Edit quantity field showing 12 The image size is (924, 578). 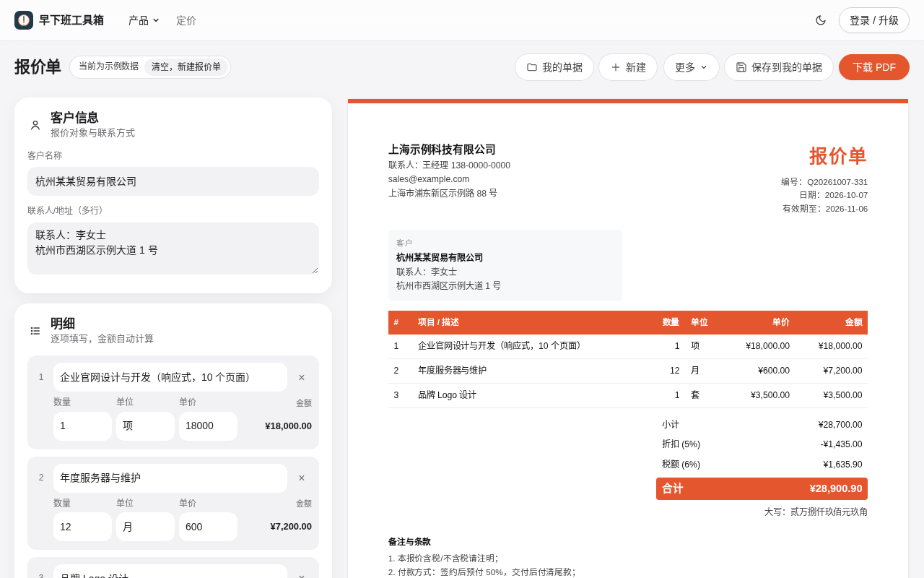tap(82, 527)
